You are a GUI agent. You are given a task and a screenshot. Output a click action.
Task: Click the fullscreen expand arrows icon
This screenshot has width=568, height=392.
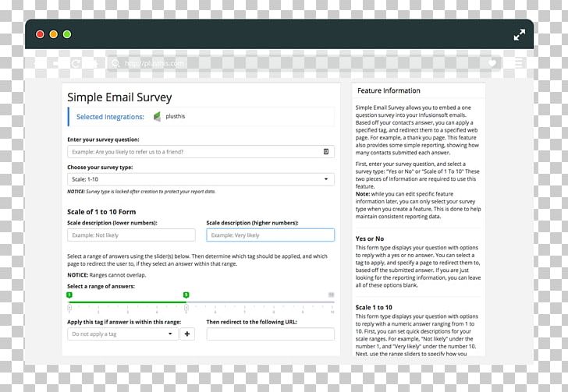(520, 34)
